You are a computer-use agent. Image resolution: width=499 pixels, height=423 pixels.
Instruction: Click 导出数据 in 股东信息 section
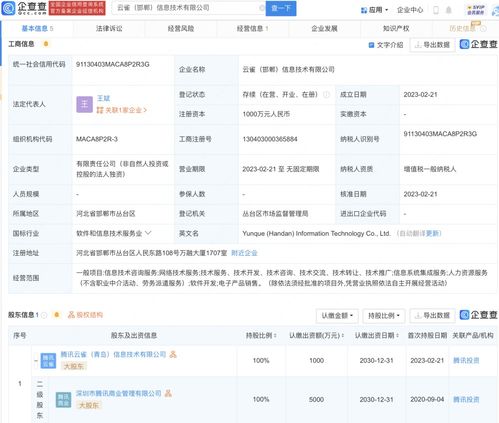432,316
